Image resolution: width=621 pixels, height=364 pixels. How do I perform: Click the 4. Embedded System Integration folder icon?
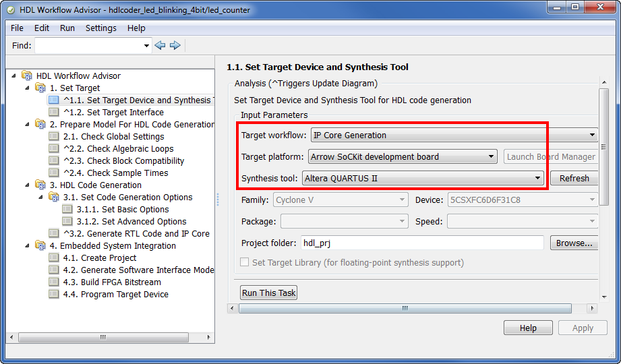pyautogui.click(x=40, y=245)
